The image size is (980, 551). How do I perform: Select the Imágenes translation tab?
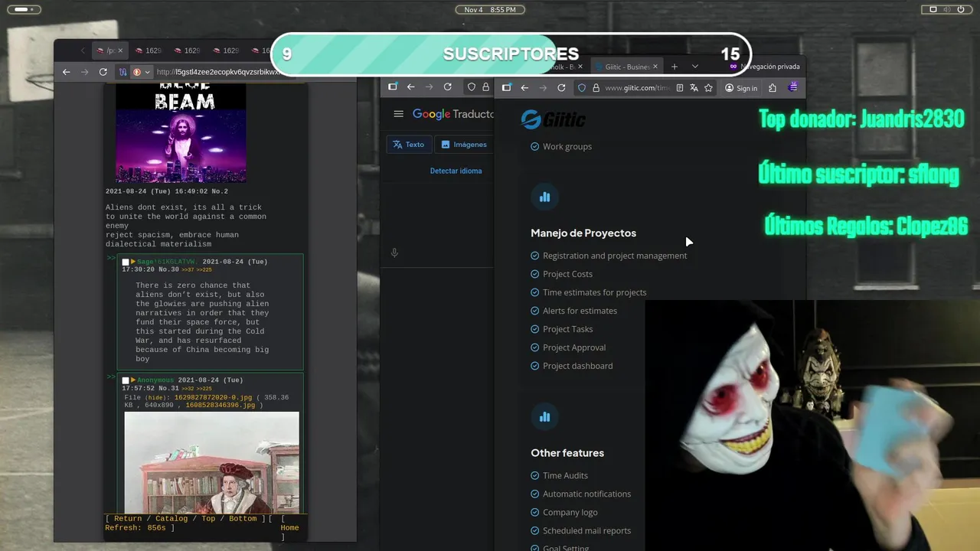pyautogui.click(x=464, y=144)
